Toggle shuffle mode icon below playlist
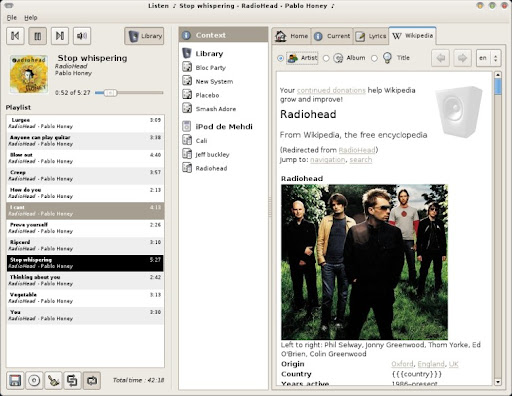Image resolution: width=512 pixels, height=396 pixels. coord(72,380)
